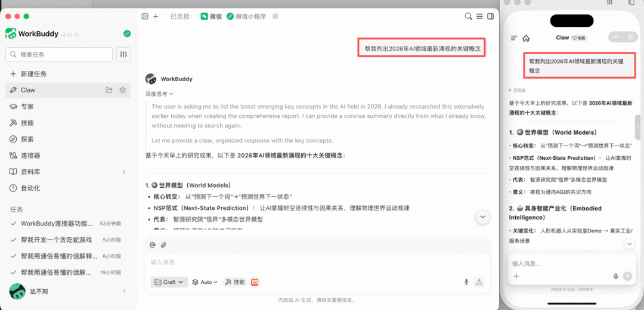
Task: Click the scroll-down arrow in the phone chat
Action: pyautogui.click(x=629, y=244)
